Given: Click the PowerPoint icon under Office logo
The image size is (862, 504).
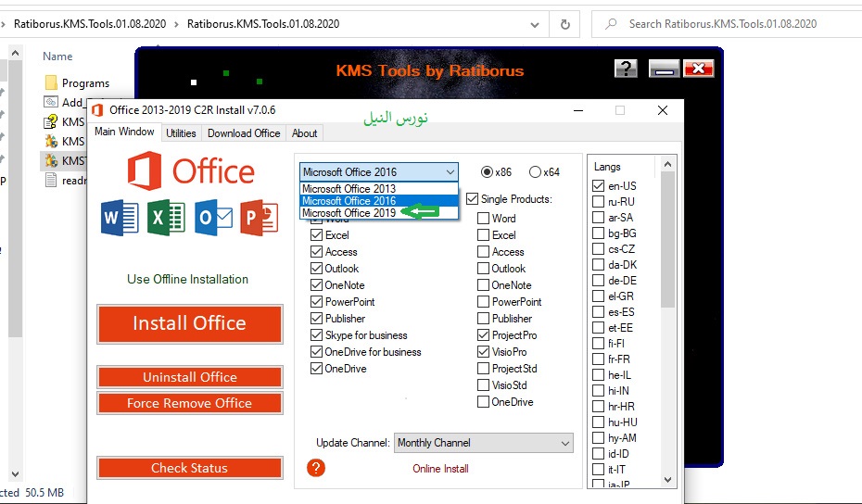Looking at the screenshot, I should coord(260,217).
